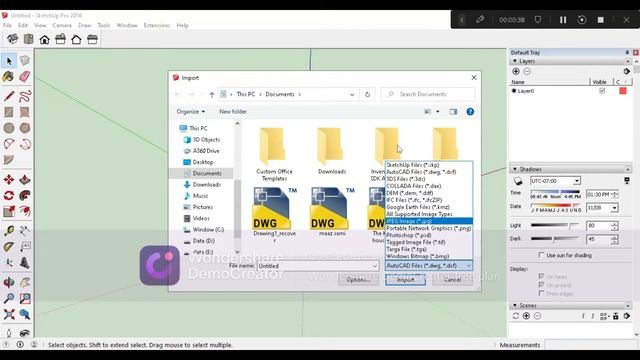Open the view options dropdown arrow

point(438,111)
